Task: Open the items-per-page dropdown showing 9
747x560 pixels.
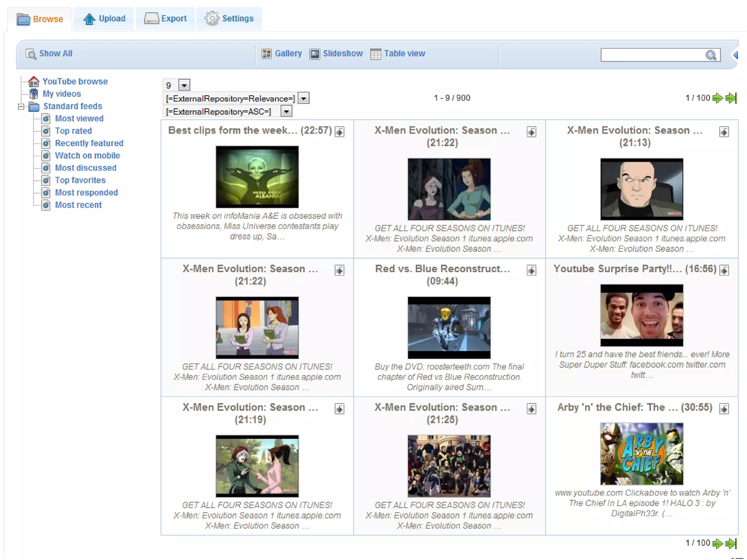Action: pyautogui.click(x=184, y=85)
